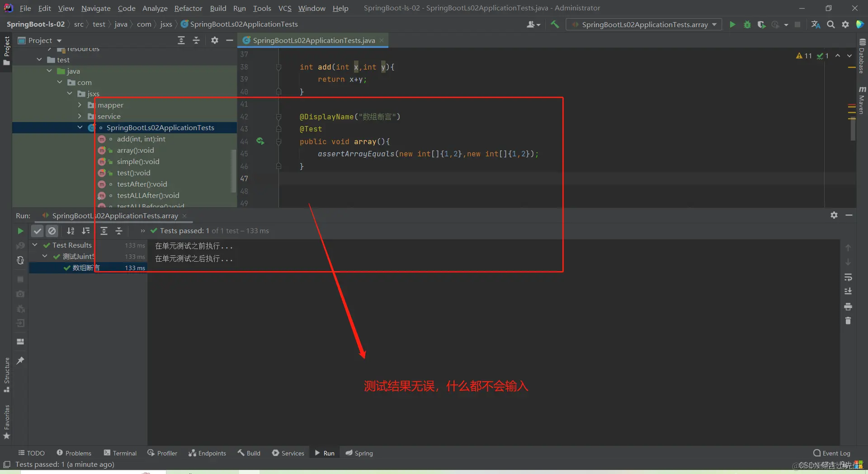Image resolution: width=868 pixels, height=474 pixels.
Task: Toggle Show Ignored tests filter
Action: 52,231
